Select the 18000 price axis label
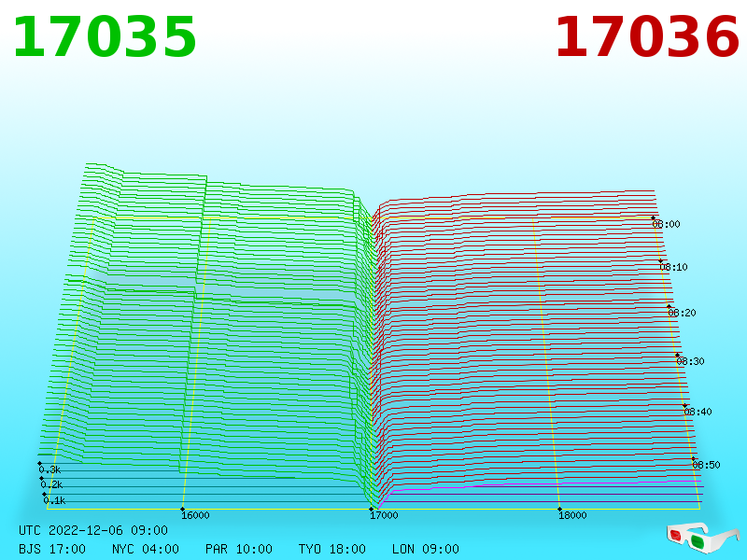 [x=572, y=515]
